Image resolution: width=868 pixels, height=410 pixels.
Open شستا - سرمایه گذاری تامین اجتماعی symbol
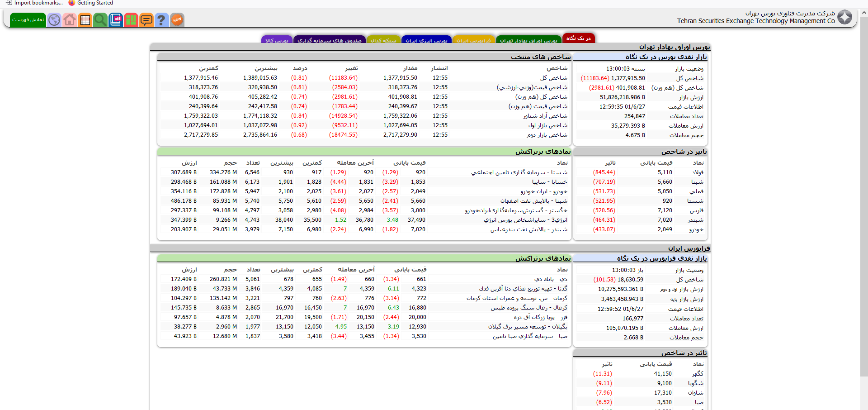click(519, 172)
